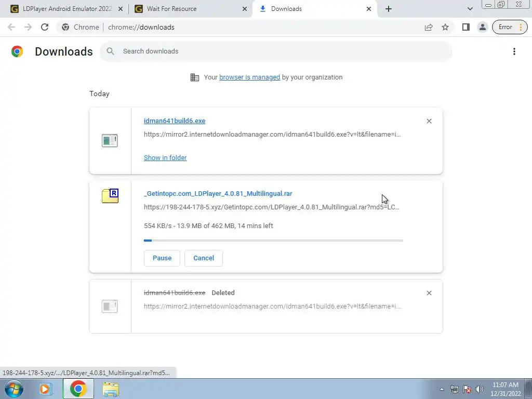
Task: Pause the LDPlayer rar download
Action: point(162,258)
